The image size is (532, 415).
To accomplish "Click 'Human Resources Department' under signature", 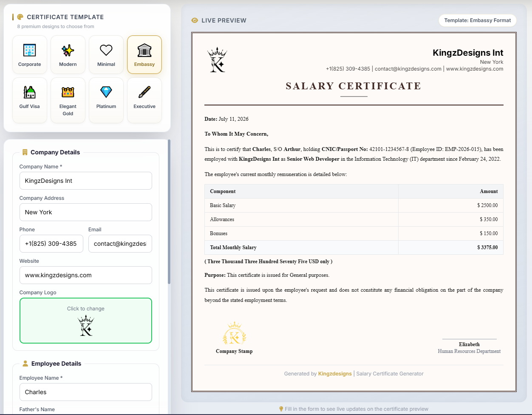I will tap(469, 351).
